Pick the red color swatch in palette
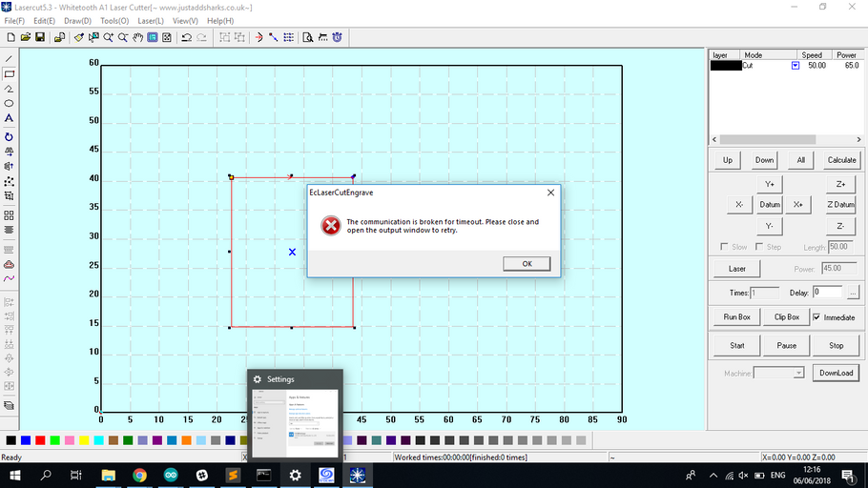 [x=40, y=440]
